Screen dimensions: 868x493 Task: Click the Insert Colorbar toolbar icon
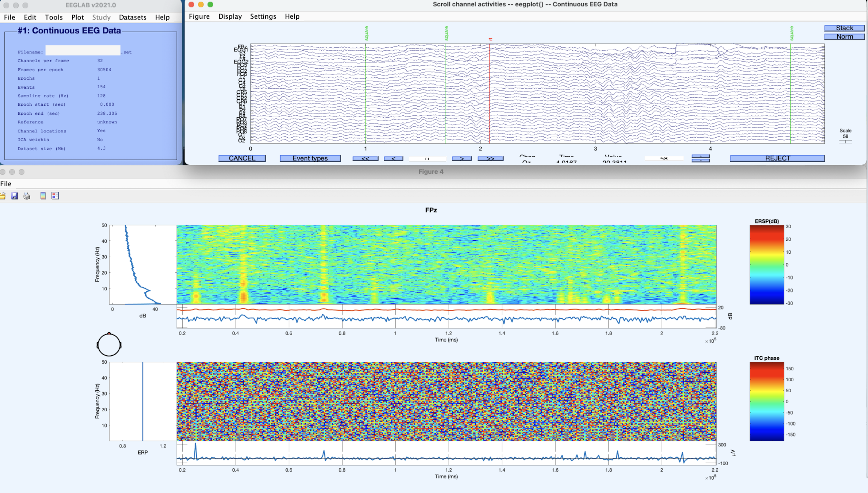[43, 196]
